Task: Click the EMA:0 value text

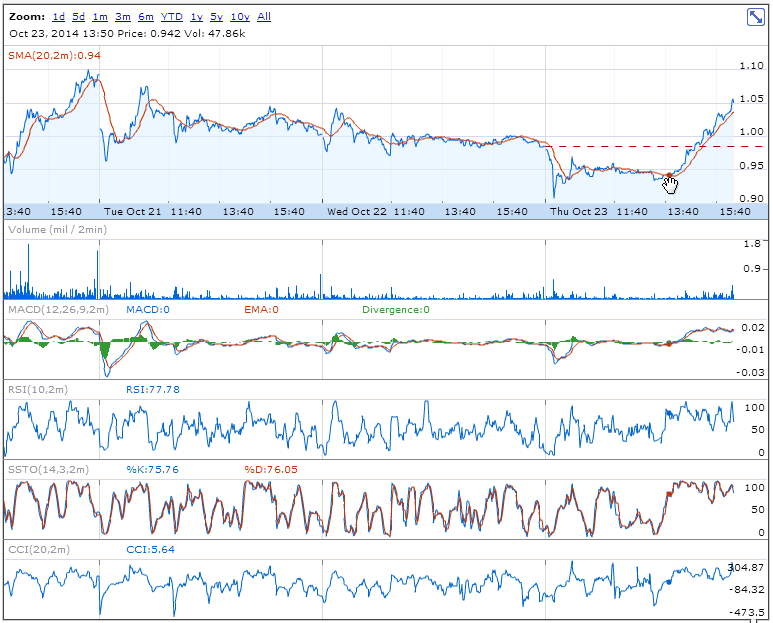Action: click(x=261, y=310)
